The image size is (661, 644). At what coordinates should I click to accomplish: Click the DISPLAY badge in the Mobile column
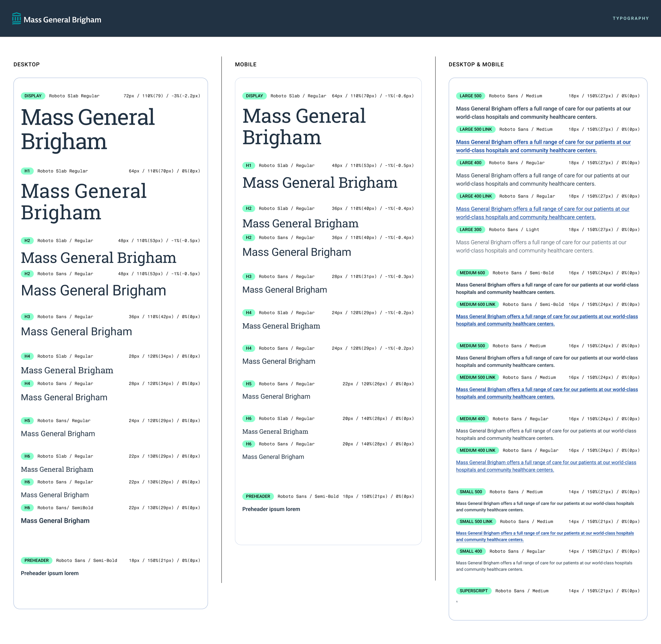(x=254, y=96)
